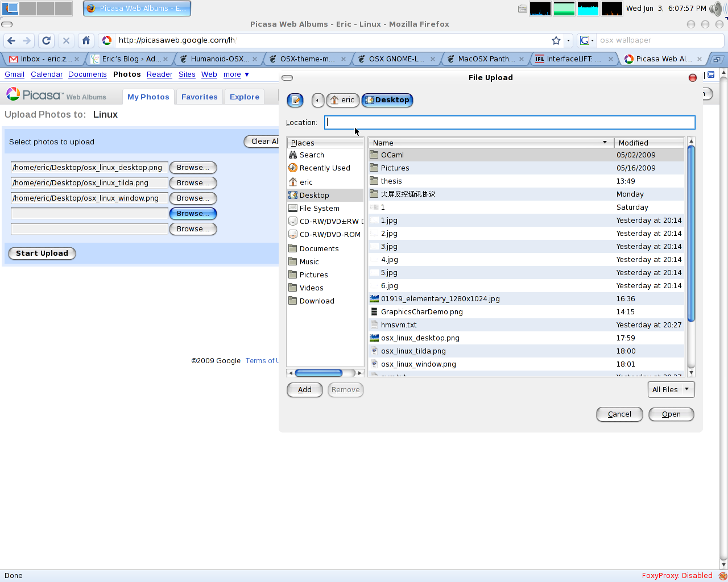This screenshot has height=582, width=728.
Task: Click the keyboard icon in the top panel
Action: point(523,9)
